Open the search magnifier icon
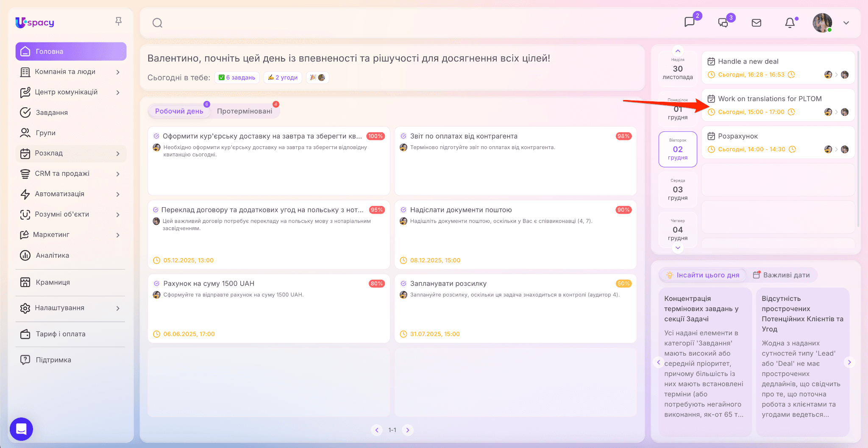868x448 pixels. (157, 23)
